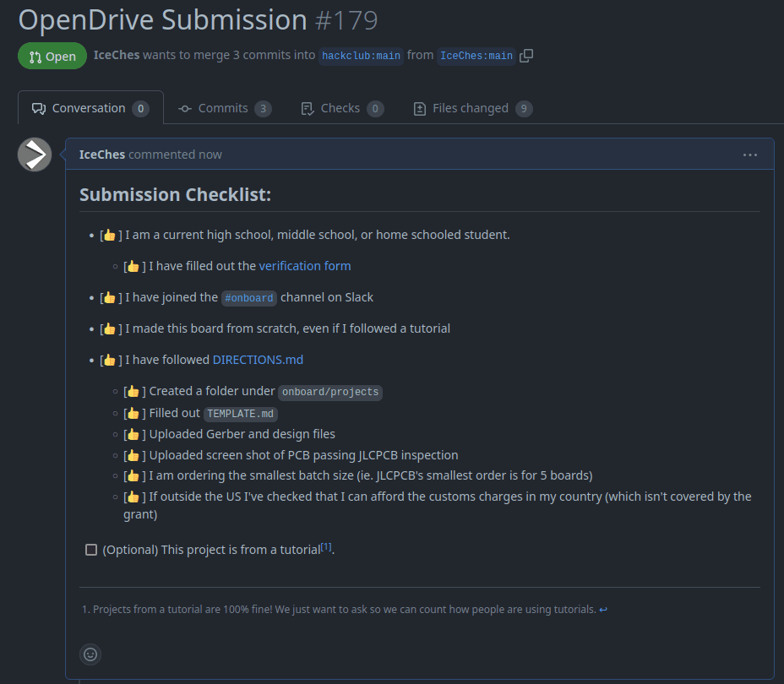
Task: Select the Conversation tab
Action: (x=90, y=108)
